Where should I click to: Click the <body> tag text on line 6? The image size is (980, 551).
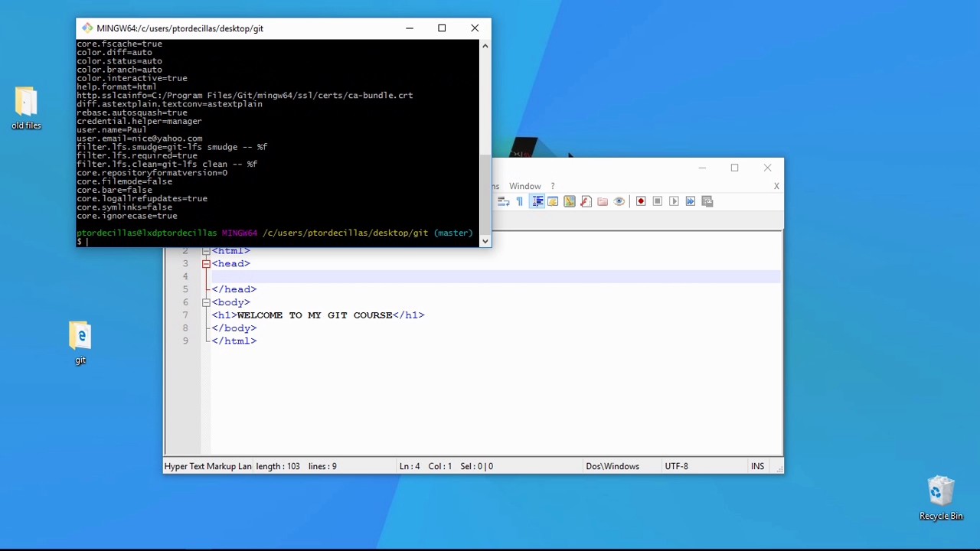231,302
